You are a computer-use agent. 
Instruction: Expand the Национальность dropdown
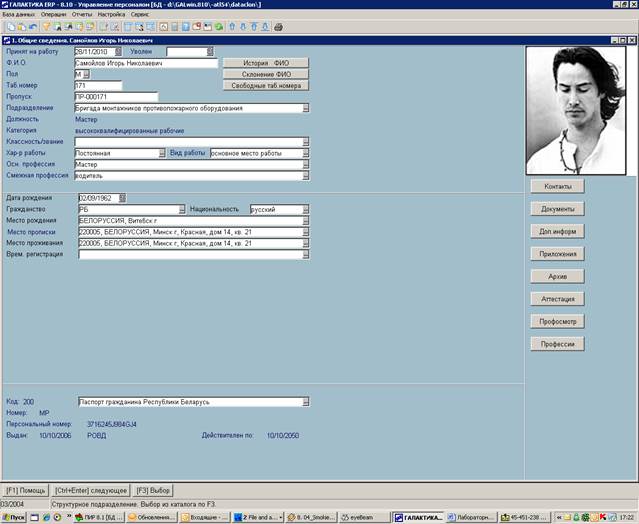pyautogui.click(x=305, y=210)
